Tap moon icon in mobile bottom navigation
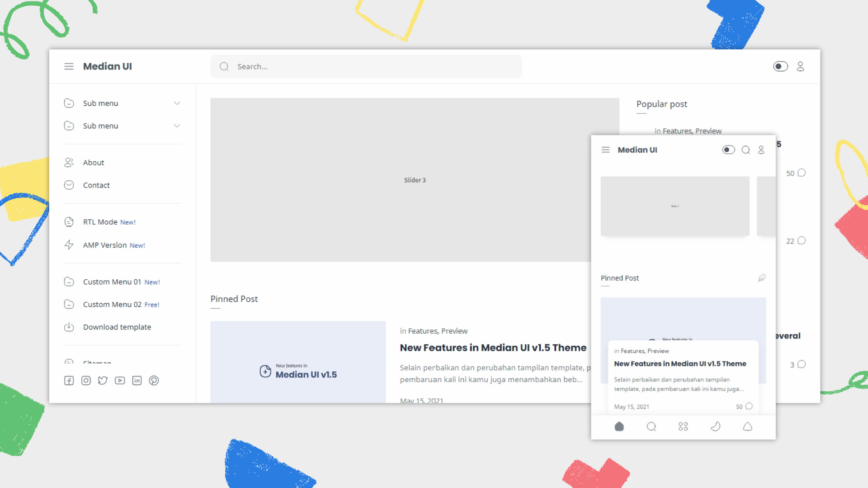 (x=715, y=427)
